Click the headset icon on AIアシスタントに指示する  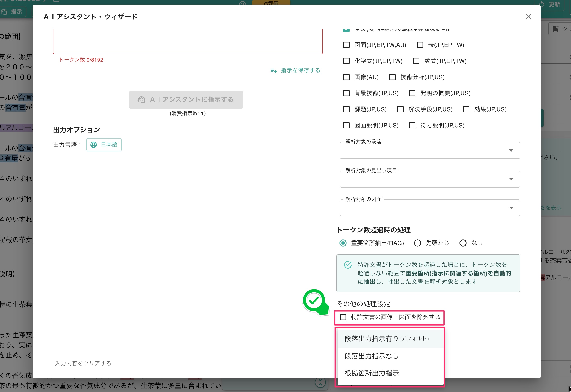click(x=141, y=99)
